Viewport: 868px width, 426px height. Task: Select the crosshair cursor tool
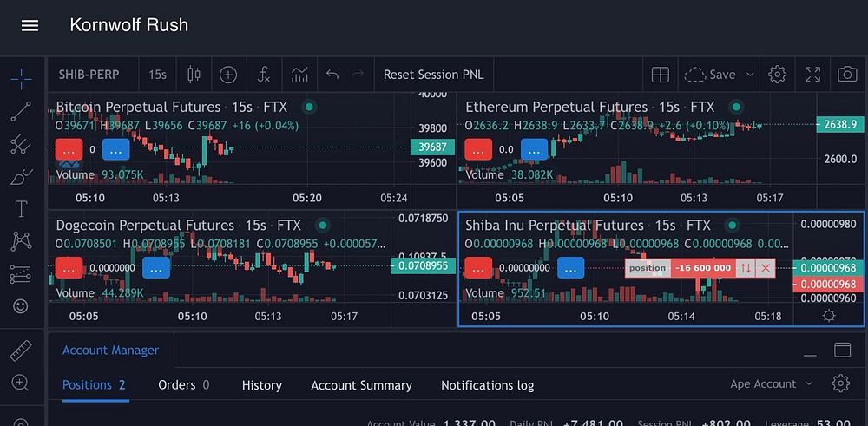click(x=21, y=79)
